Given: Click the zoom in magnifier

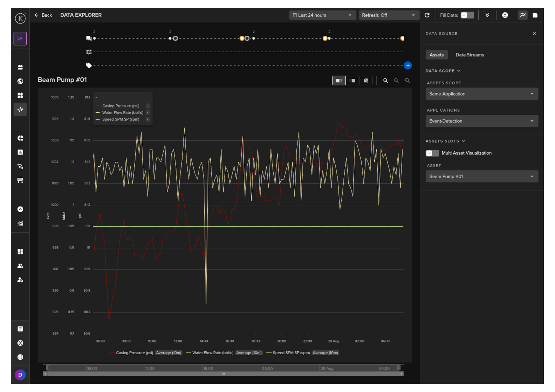Looking at the screenshot, I should [x=385, y=80].
